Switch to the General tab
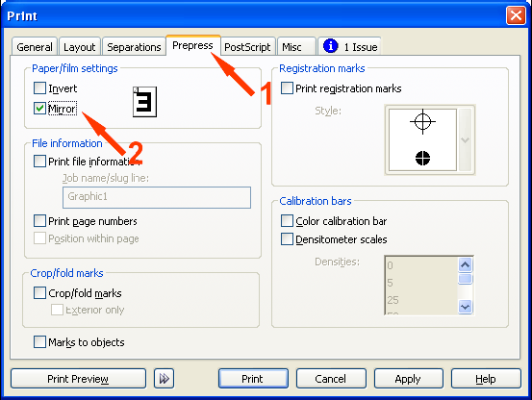532x400 pixels. (x=35, y=47)
